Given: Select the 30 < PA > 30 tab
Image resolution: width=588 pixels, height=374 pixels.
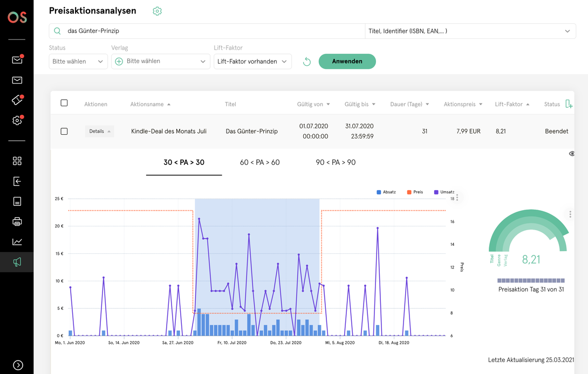Looking at the screenshot, I should [184, 163].
